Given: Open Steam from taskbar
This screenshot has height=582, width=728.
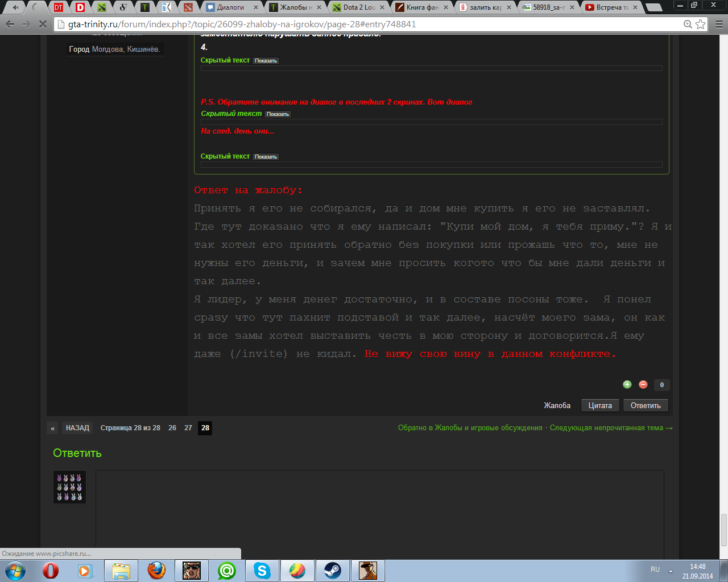Looking at the screenshot, I should (333, 571).
